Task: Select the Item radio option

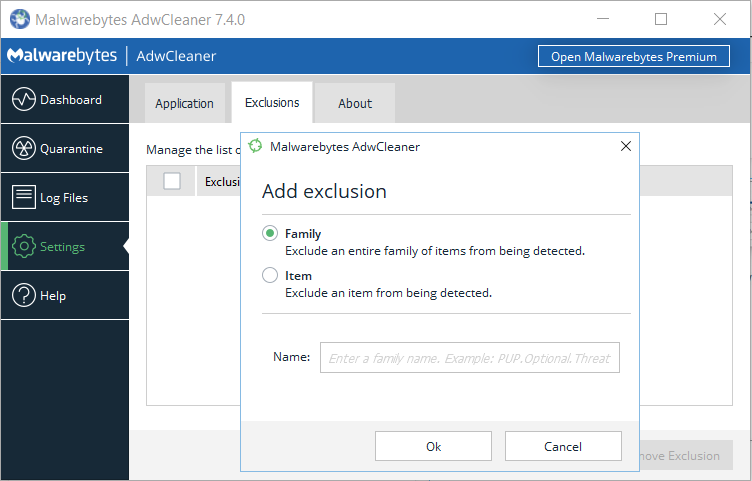Action: pyautogui.click(x=270, y=275)
